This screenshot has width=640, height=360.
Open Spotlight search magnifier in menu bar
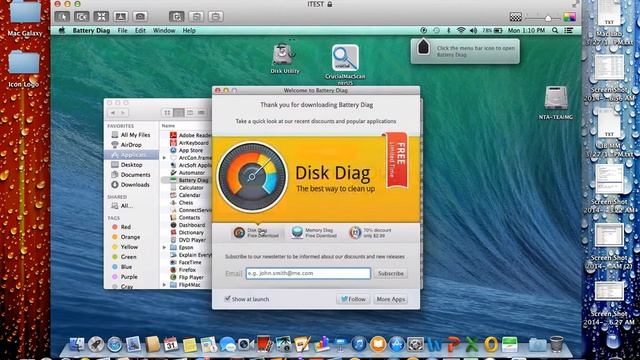coord(555,30)
